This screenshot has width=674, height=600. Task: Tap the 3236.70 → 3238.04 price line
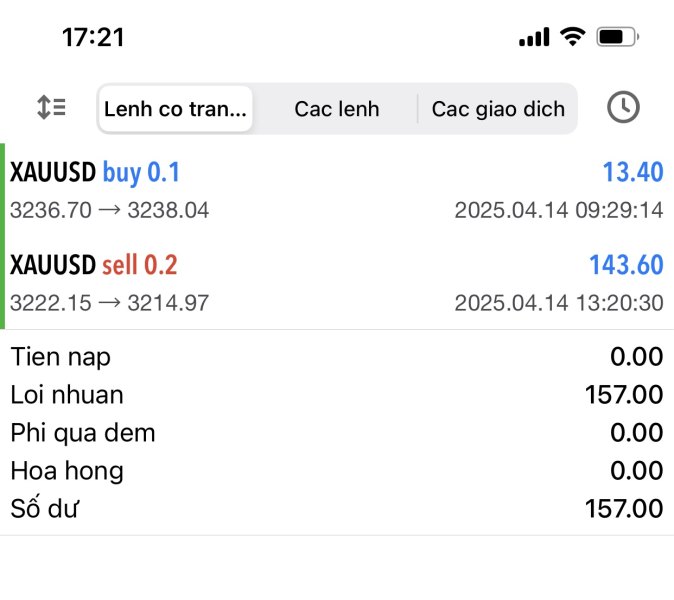pyautogui.click(x=109, y=210)
